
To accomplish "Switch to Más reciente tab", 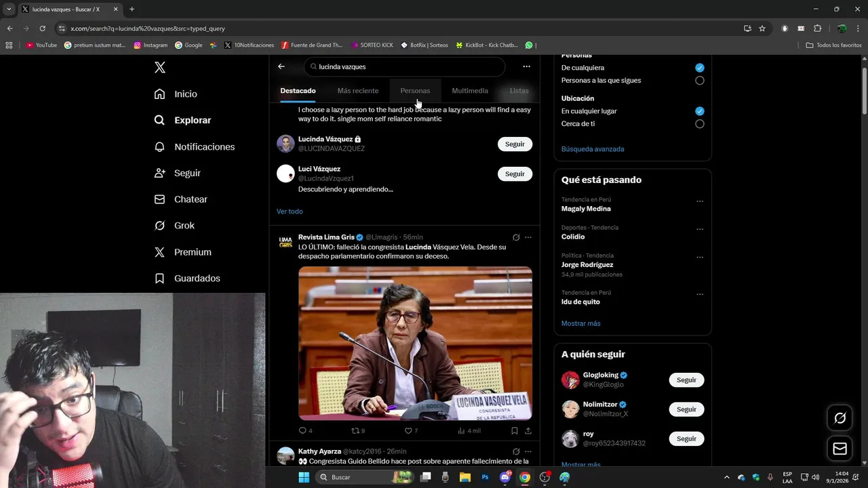I will pos(358,91).
